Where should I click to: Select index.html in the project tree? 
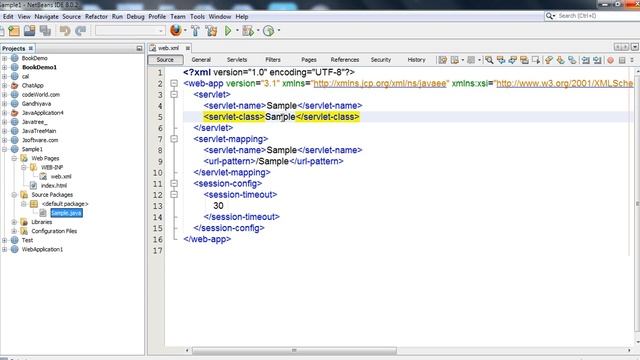coord(53,186)
